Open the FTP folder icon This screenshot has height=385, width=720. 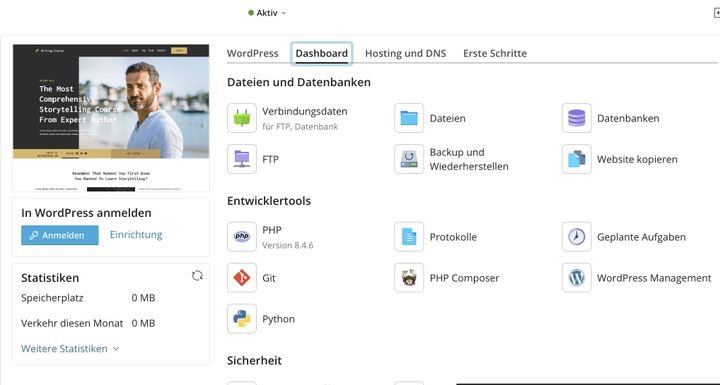point(242,159)
